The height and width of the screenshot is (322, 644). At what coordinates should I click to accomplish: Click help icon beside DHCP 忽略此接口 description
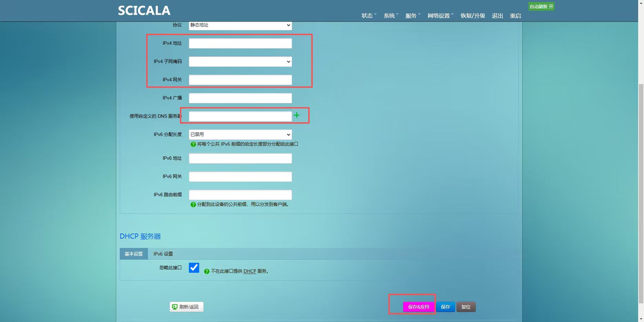coord(207,271)
